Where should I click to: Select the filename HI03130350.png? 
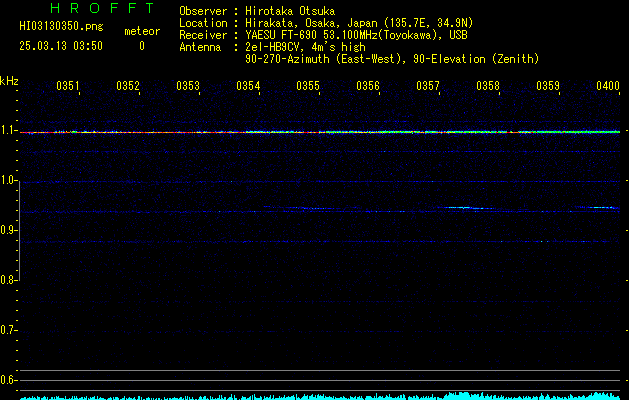tap(61, 26)
